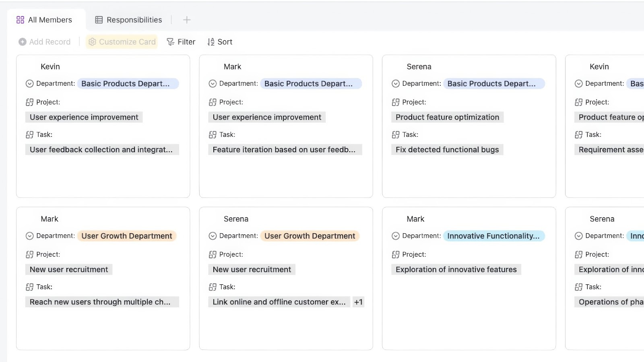Switch to the Responsibilities tab
The width and height of the screenshot is (644, 362).
(128, 19)
